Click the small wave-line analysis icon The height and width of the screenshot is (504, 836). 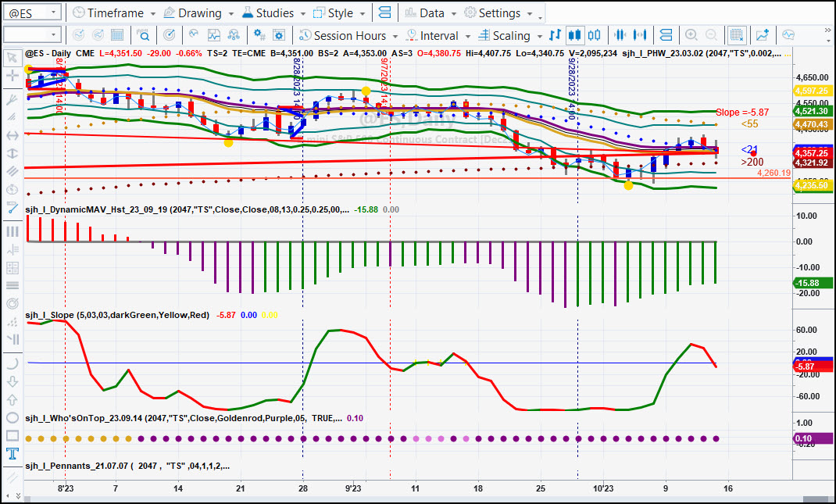[194, 35]
